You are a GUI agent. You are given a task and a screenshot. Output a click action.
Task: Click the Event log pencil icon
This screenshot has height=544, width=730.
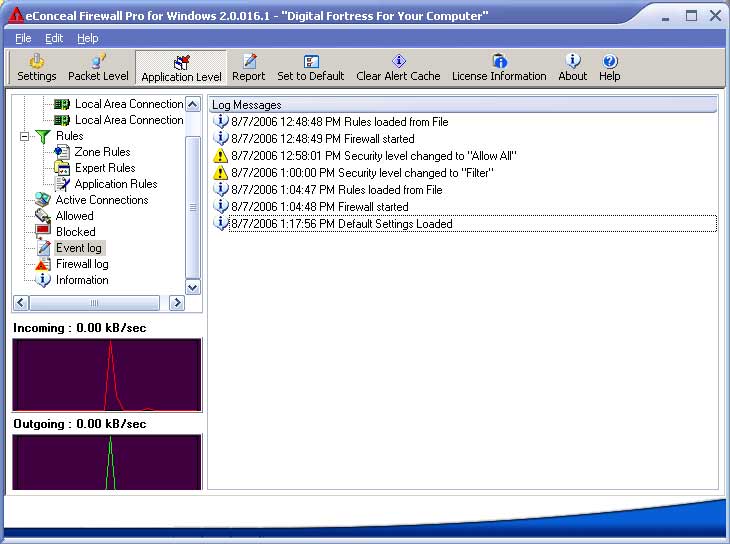(44, 248)
